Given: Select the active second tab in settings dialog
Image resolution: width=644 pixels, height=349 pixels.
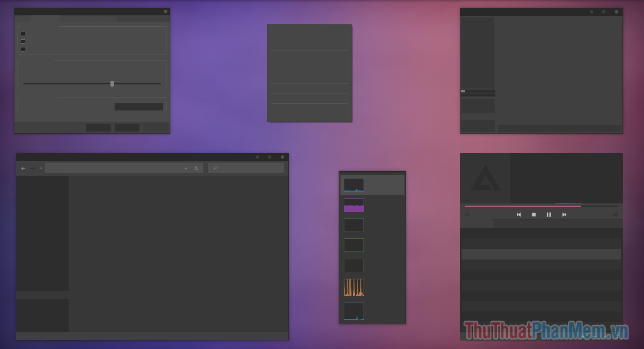Looking at the screenshot, I should (x=45, y=19).
